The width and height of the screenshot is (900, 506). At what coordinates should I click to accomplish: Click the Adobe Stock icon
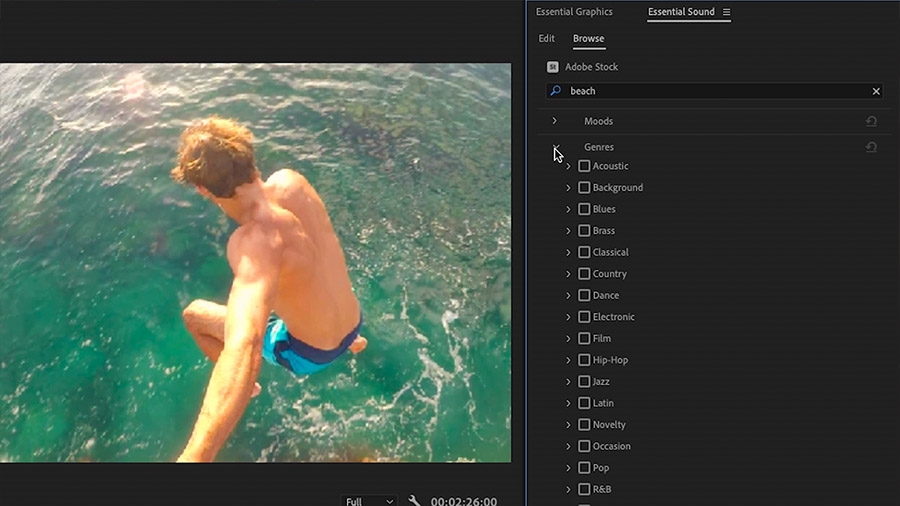click(x=552, y=67)
